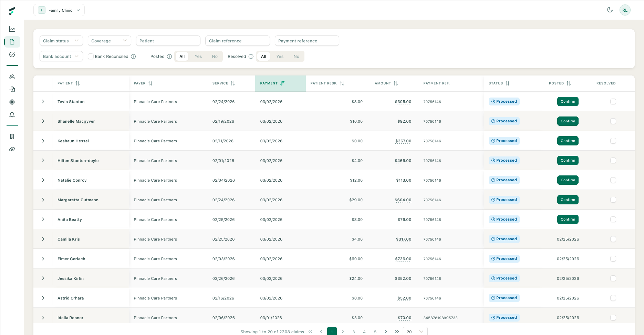The image size is (644, 335).
Task: Toggle the Resolved switch for Camila Kris
Action: [x=613, y=239]
